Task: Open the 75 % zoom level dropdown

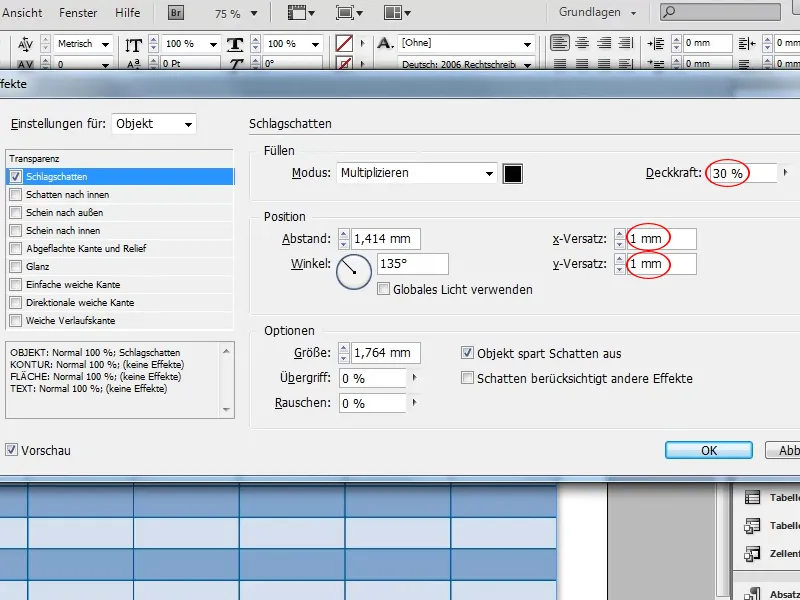Action: (254, 14)
